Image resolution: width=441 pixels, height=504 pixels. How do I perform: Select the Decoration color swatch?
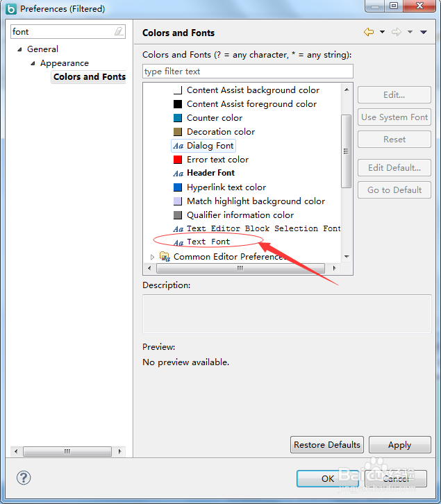pos(178,132)
